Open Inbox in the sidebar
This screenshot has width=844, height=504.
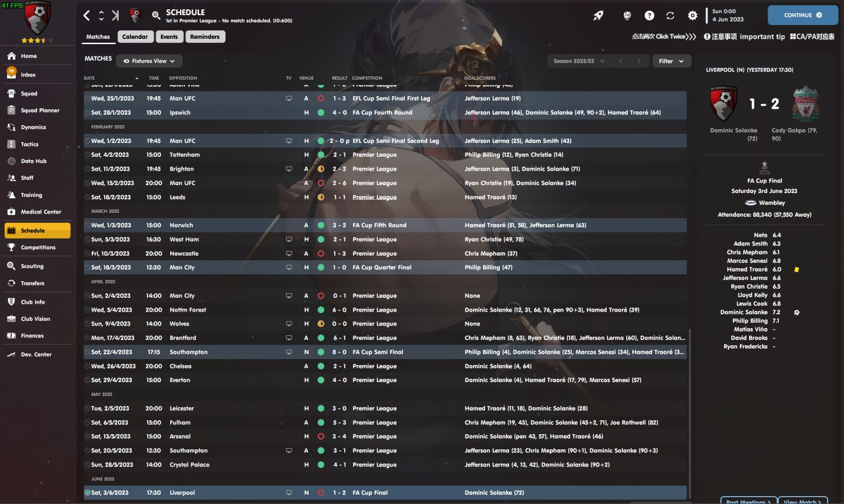(x=38, y=75)
